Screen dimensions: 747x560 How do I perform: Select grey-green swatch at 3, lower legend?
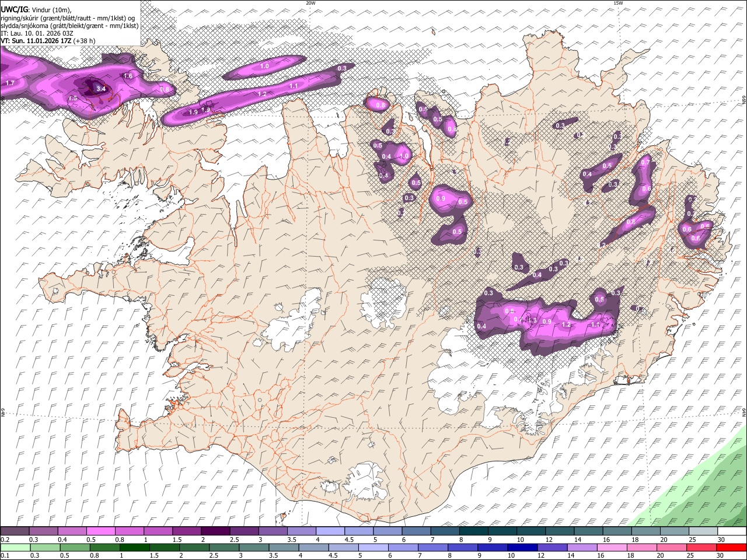click(253, 547)
